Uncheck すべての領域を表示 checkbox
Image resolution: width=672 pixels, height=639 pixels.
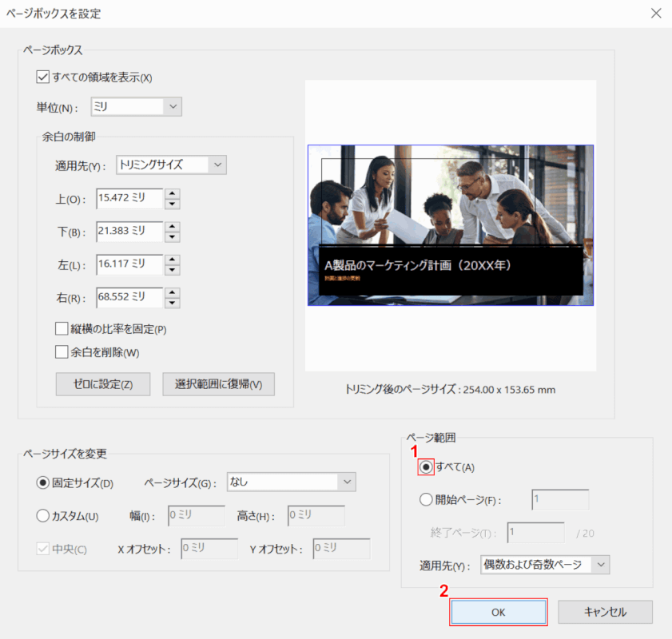tap(42, 76)
